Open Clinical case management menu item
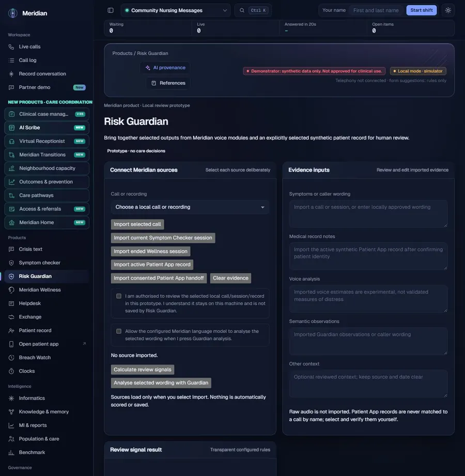Viewport: 465px width, 476px height. [x=47, y=114]
